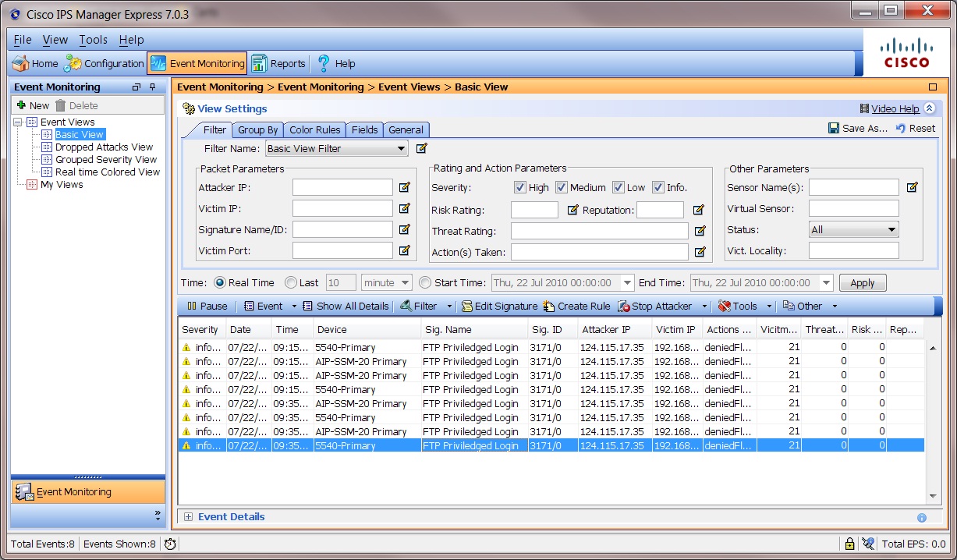Open the Stop Attacker dropdown menu
Image resolution: width=957 pixels, height=560 pixels.
705,307
